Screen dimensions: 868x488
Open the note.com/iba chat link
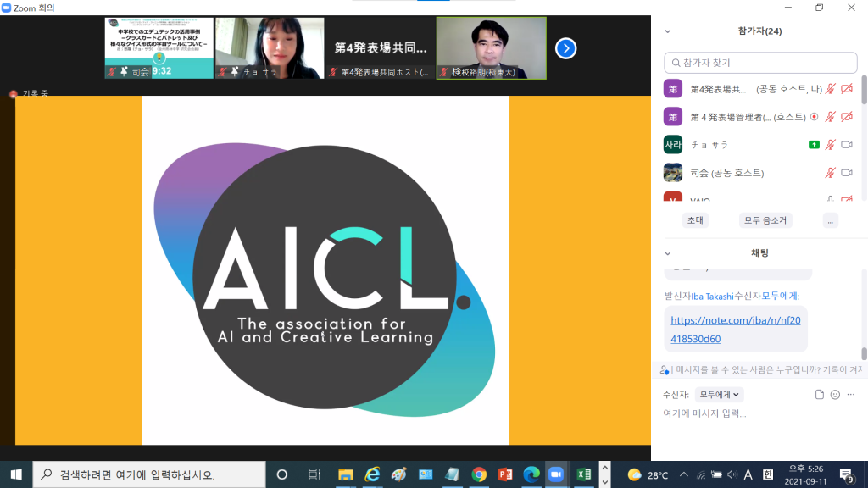coord(735,330)
